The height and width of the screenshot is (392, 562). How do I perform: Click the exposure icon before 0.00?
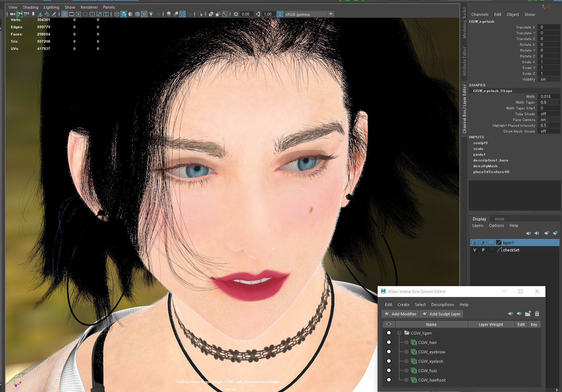(236, 14)
